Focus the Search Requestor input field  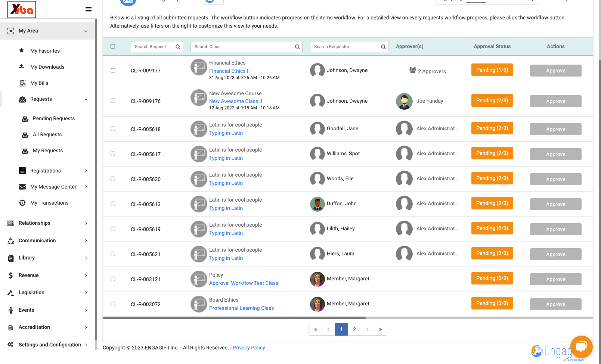(x=349, y=47)
